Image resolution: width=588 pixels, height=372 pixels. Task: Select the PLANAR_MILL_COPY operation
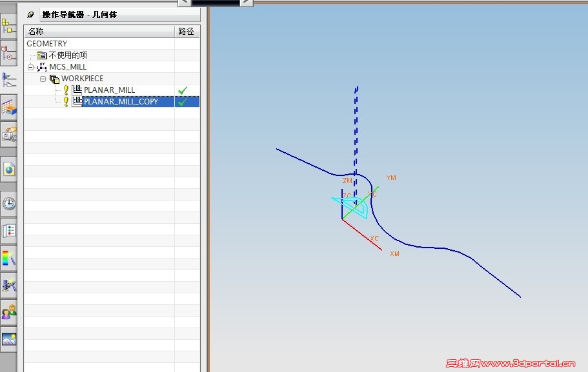pyautogui.click(x=121, y=101)
